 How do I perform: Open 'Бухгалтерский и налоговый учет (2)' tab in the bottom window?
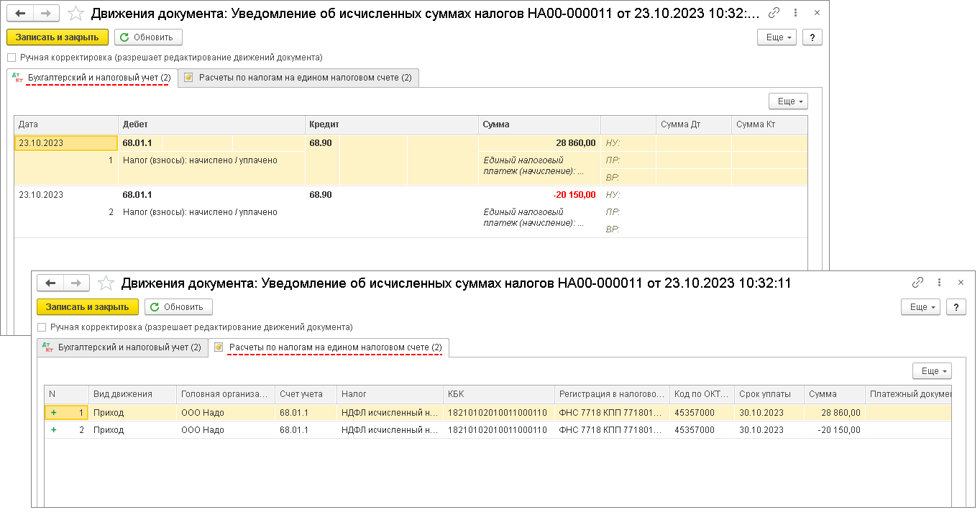(x=122, y=347)
